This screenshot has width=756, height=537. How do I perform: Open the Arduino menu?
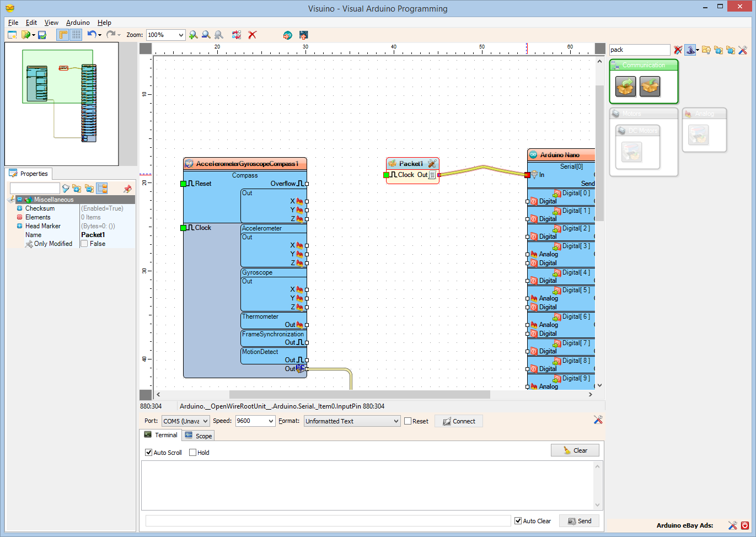tap(78, 23)
